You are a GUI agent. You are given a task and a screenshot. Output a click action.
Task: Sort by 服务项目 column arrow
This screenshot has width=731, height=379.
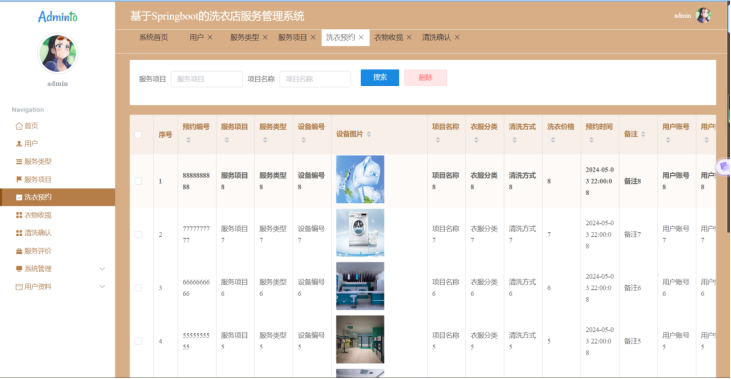[227, 140]
